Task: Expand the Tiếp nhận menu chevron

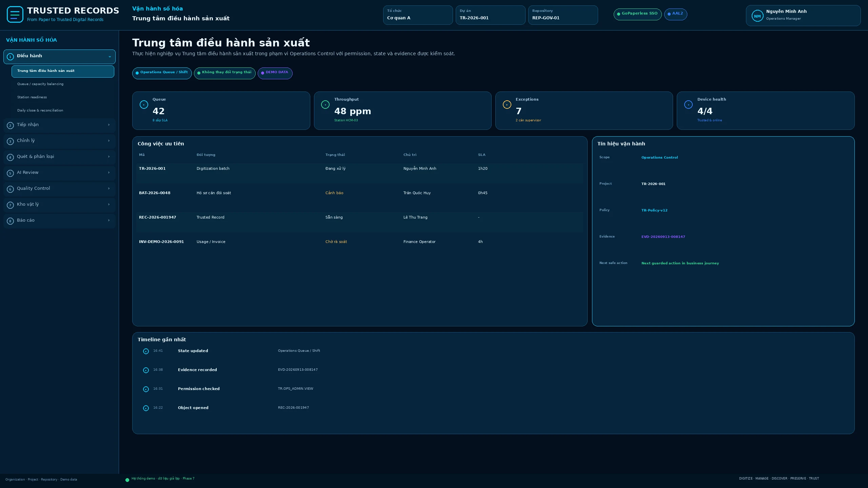Action: click(x=109, y=125)
